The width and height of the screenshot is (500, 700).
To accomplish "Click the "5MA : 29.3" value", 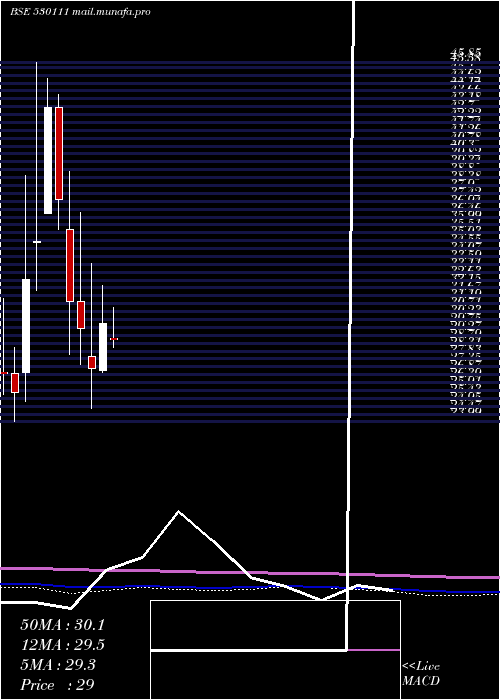I will point(58,665).
